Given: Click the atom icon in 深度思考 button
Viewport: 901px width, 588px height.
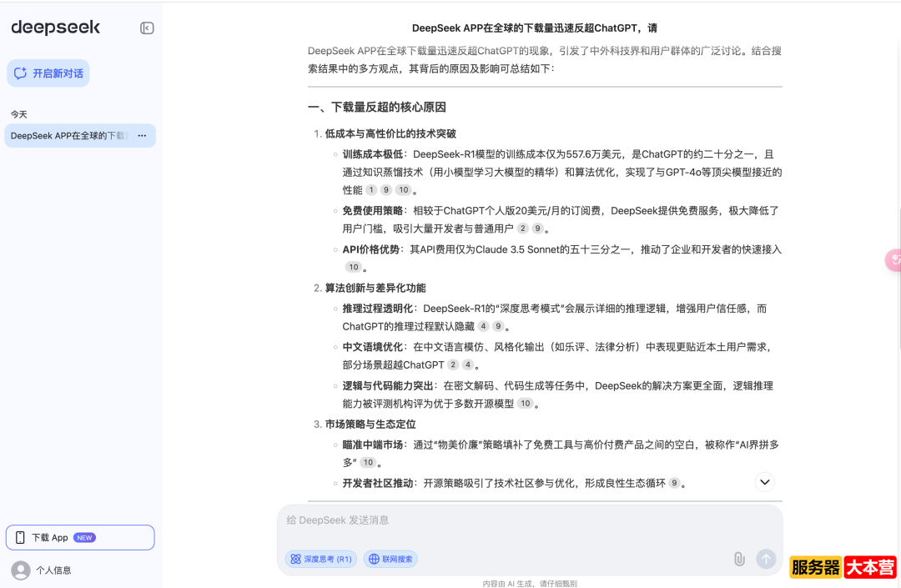Looking at the screenshot, I should 295,559.
